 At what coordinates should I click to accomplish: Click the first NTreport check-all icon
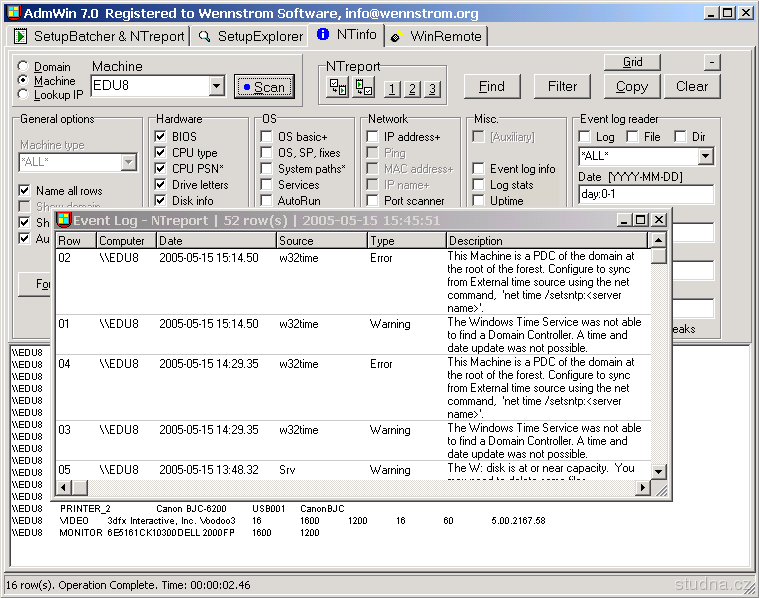pos(339,88)
